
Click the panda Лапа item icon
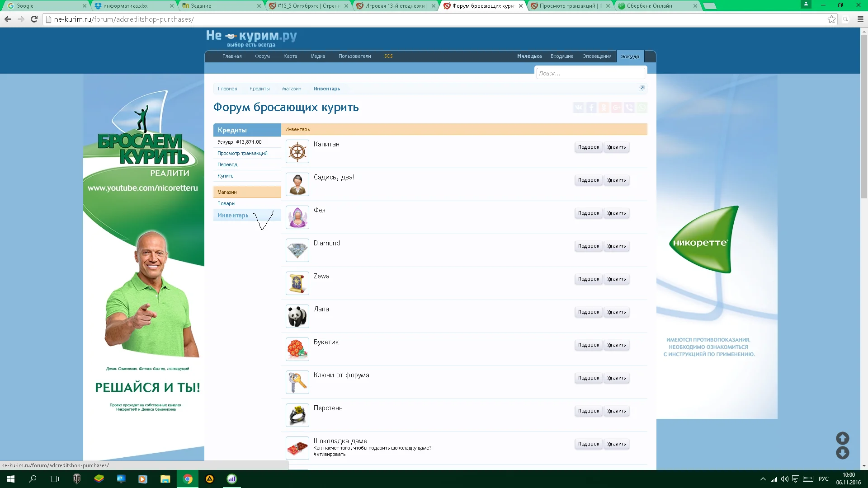[x=297, y=316]
